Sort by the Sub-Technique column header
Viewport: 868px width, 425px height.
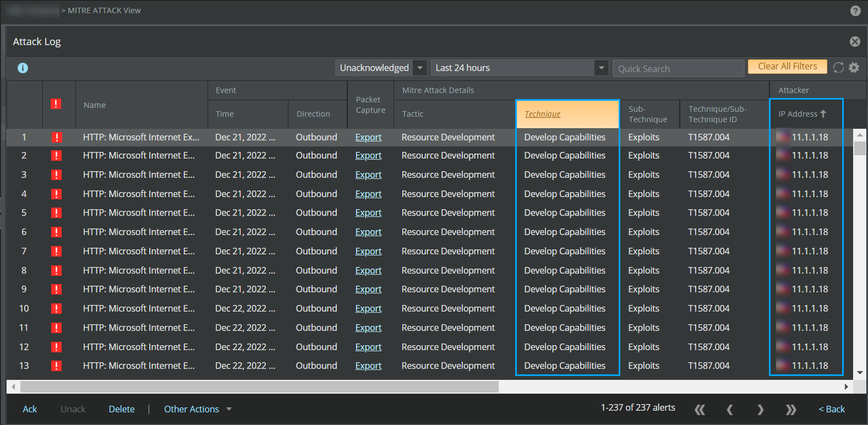click(648, 114)
